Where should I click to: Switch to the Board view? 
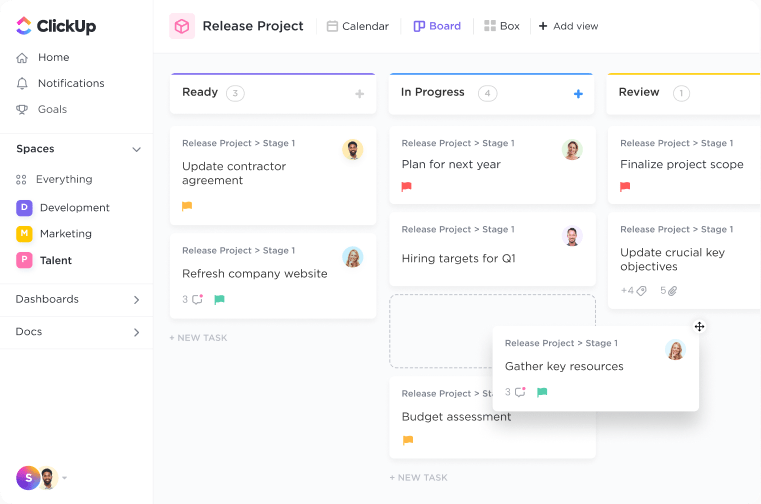437,26
